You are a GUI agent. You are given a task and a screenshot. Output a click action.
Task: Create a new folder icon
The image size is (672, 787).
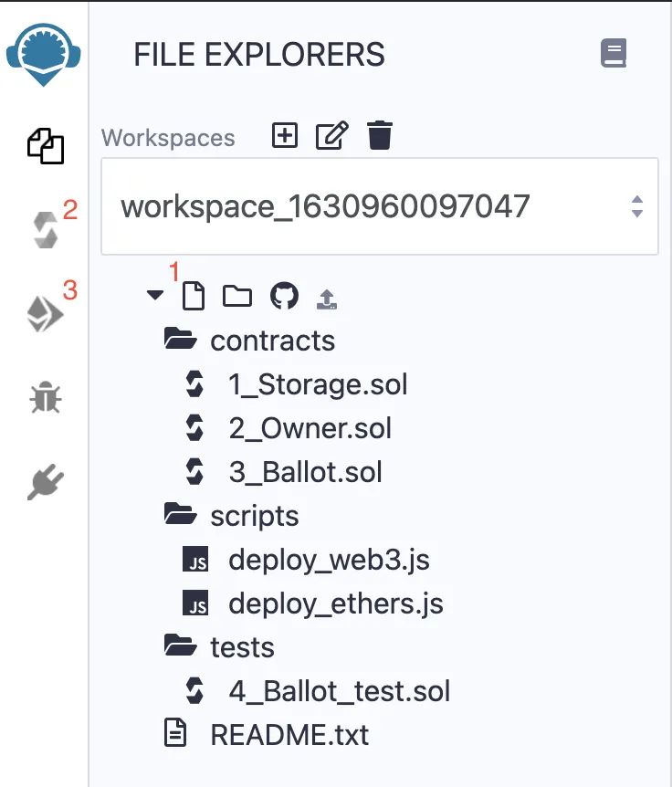tap(237, 296)
